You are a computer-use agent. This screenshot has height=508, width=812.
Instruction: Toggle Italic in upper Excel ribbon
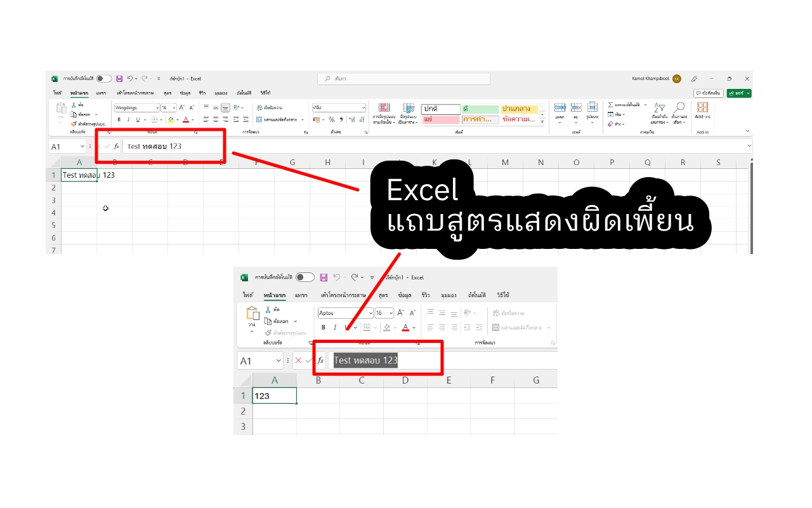point(128,119)
